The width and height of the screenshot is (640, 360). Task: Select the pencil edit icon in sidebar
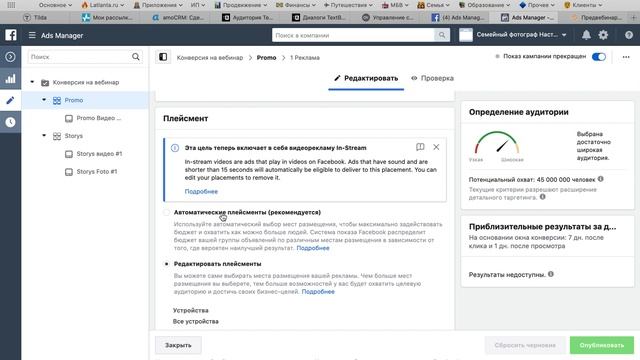point(11,100)
